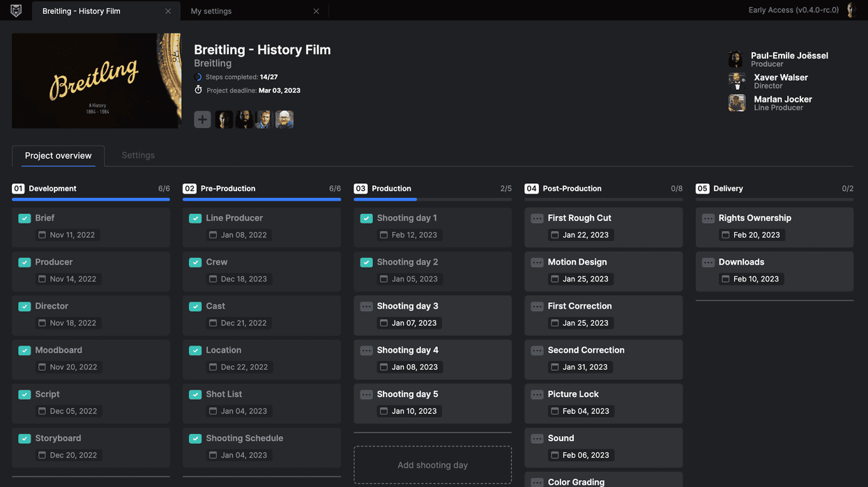This screenshot has width=868, height=487.
Task: Uncheck the Director step checkbox
Action: (x=24, y=307)
